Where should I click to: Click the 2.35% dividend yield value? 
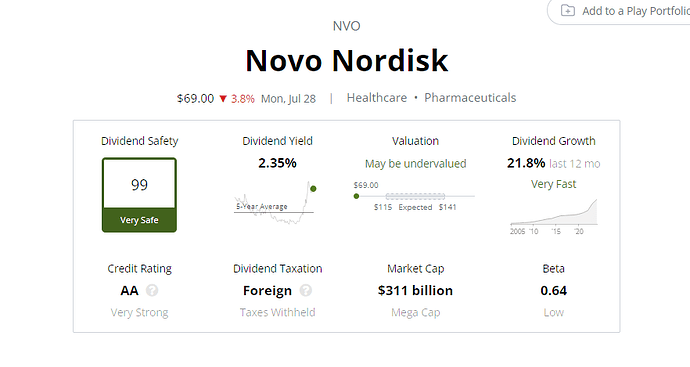pyautogui.click(x=277, y=163)
